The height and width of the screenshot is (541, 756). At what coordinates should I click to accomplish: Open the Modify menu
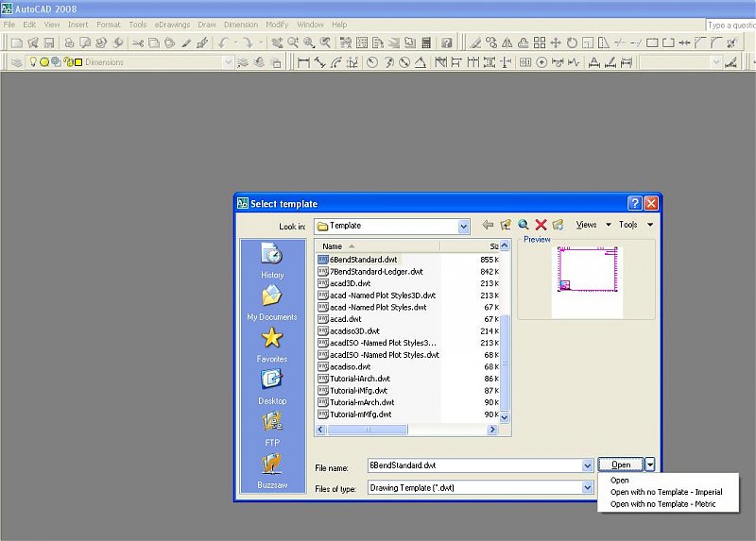coord(277,25)
